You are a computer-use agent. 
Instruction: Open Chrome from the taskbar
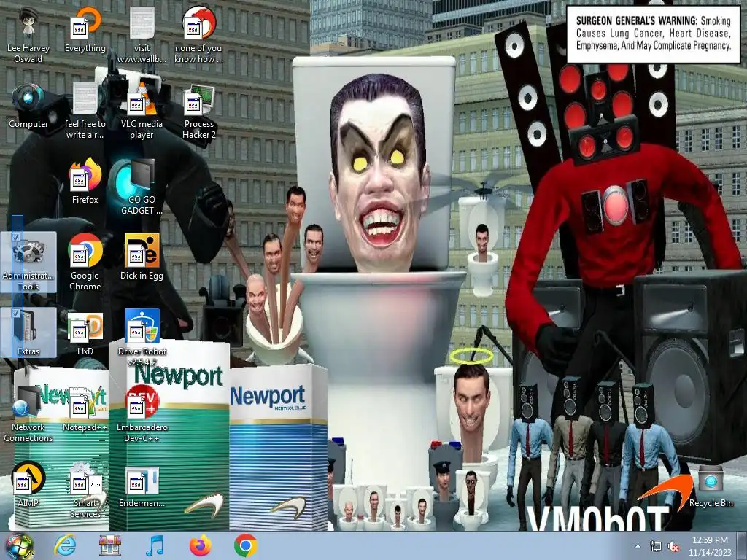pyautogui.click(x=245, y=545)
